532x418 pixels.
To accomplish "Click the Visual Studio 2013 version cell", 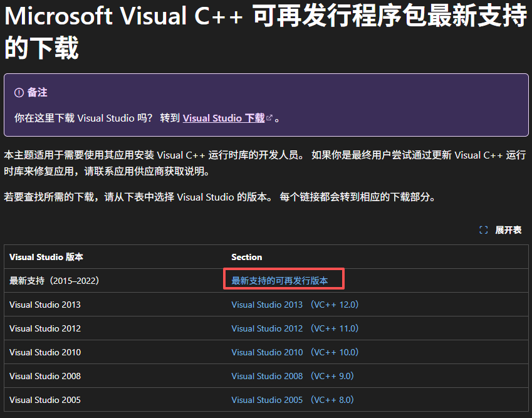I will pos(115,305).
